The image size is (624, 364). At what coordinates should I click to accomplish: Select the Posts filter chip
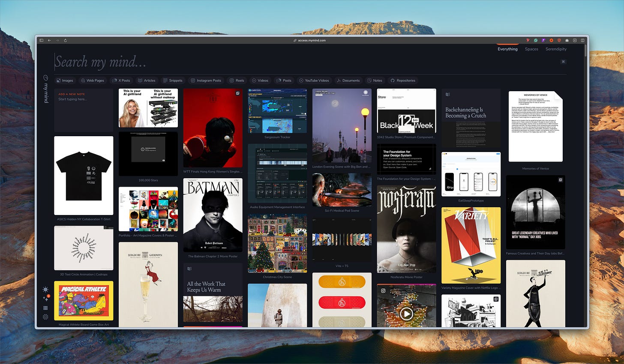point(284,81)
